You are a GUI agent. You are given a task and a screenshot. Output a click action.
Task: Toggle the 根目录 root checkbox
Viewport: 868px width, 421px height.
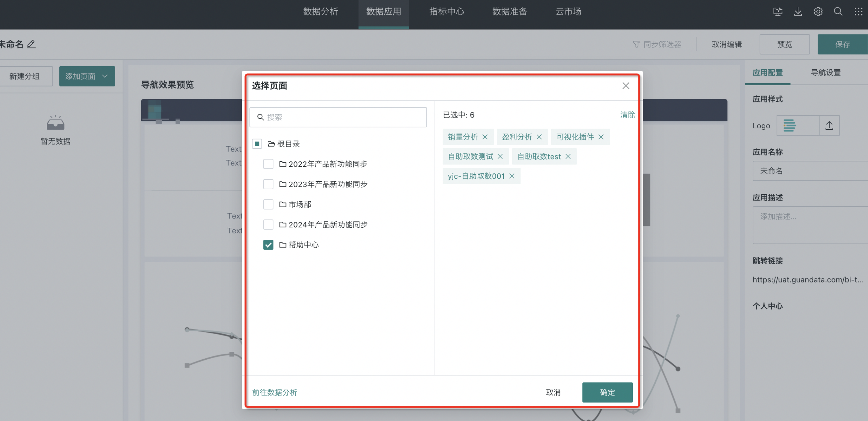pyautogui.click(x=257, y=144)
